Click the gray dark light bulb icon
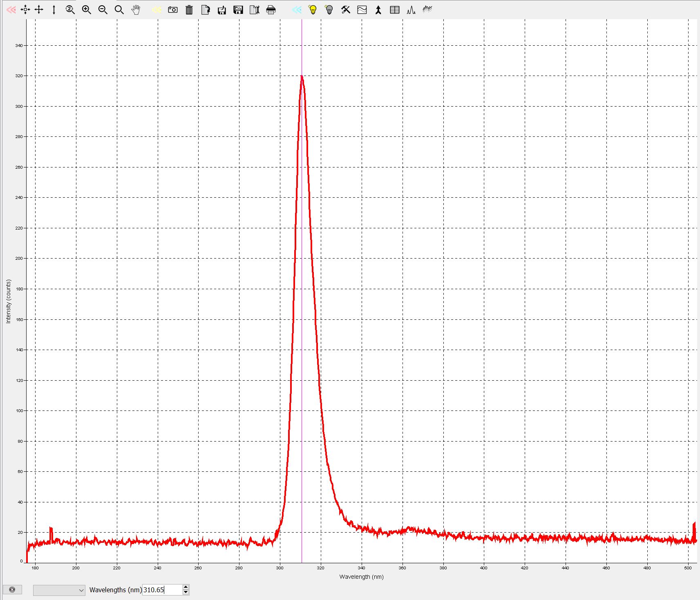700x600 pixels. click(329, 10)
